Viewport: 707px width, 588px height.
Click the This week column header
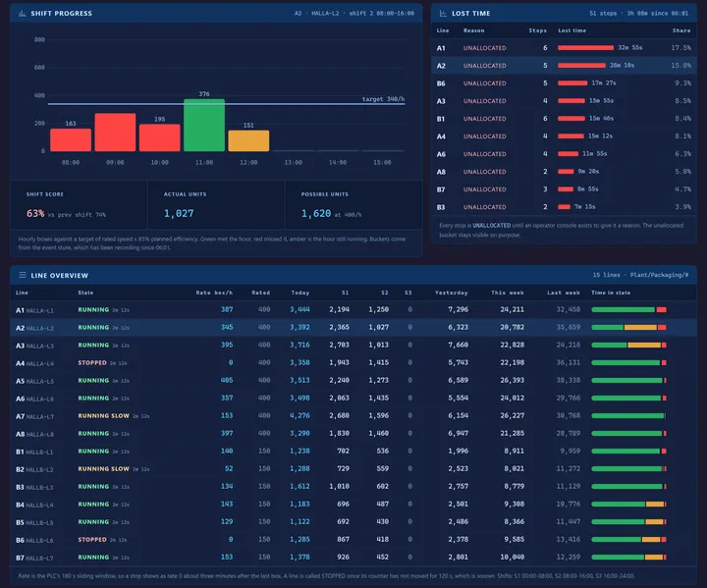pyautogui.click(x=508, y=293)
